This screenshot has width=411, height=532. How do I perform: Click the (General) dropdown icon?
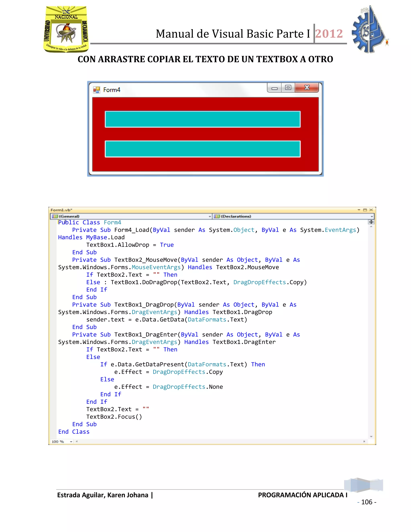tap(55, 216)
